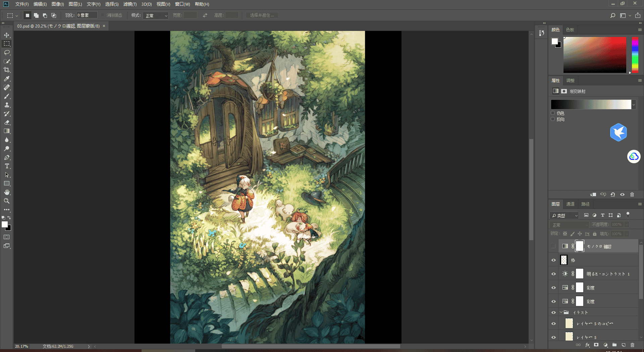
Task: Click the search icon in options bar
Action: point(613,15)
